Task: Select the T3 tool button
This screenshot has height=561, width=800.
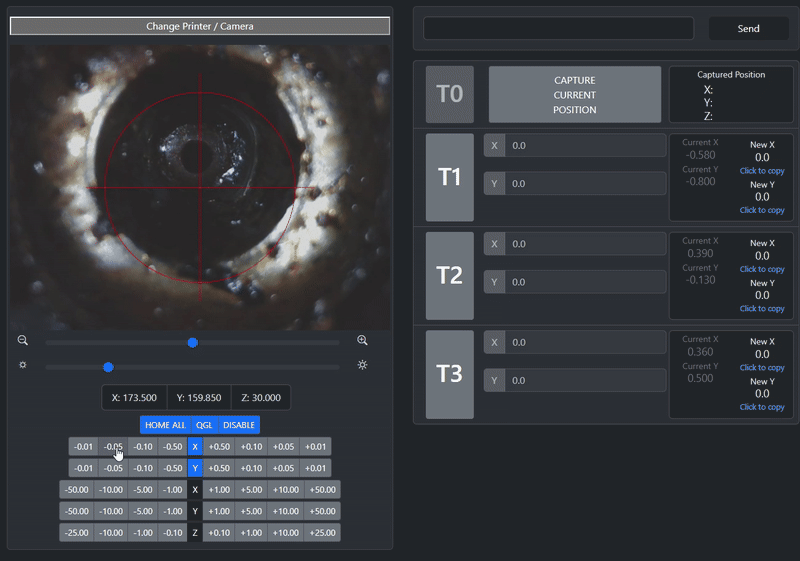Action: [x=449, y=374]
